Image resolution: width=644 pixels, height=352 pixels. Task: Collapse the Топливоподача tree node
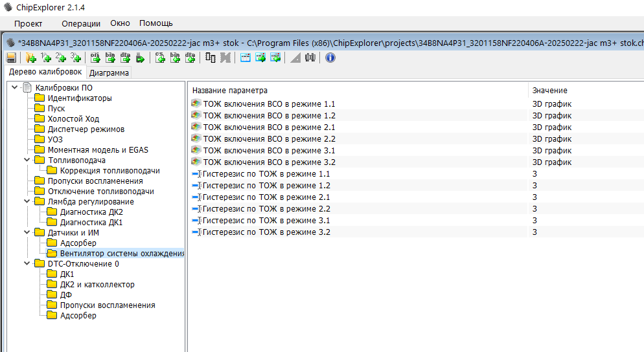pyautogui.click(x=27, y=160)
